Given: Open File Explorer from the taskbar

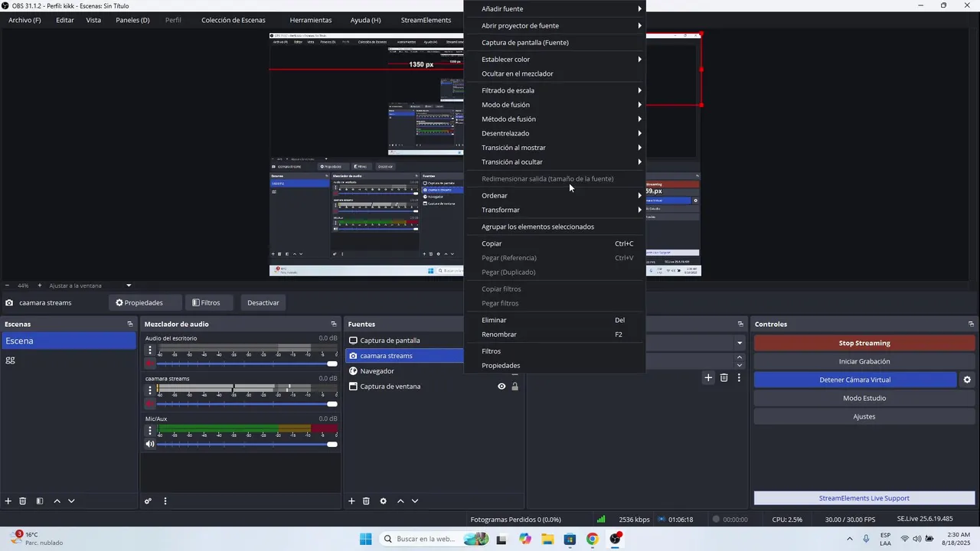Looking at the screenshot, I should [547, 539].
